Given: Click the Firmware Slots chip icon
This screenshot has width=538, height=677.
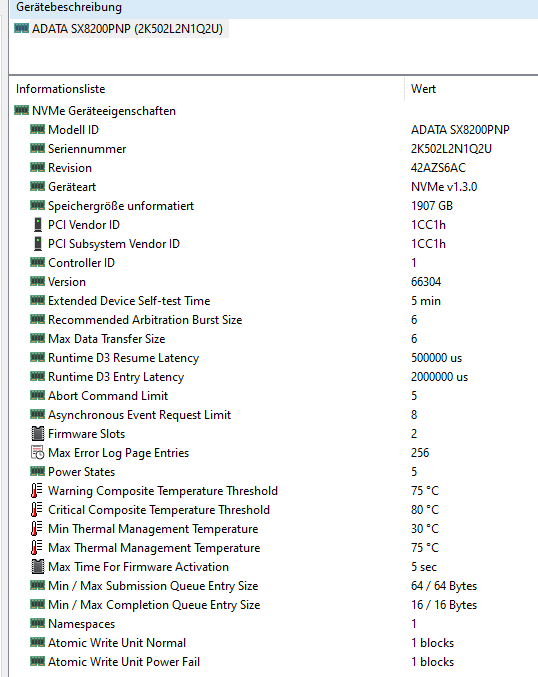Looking at the screenshot, I should (x=38, y=433).
